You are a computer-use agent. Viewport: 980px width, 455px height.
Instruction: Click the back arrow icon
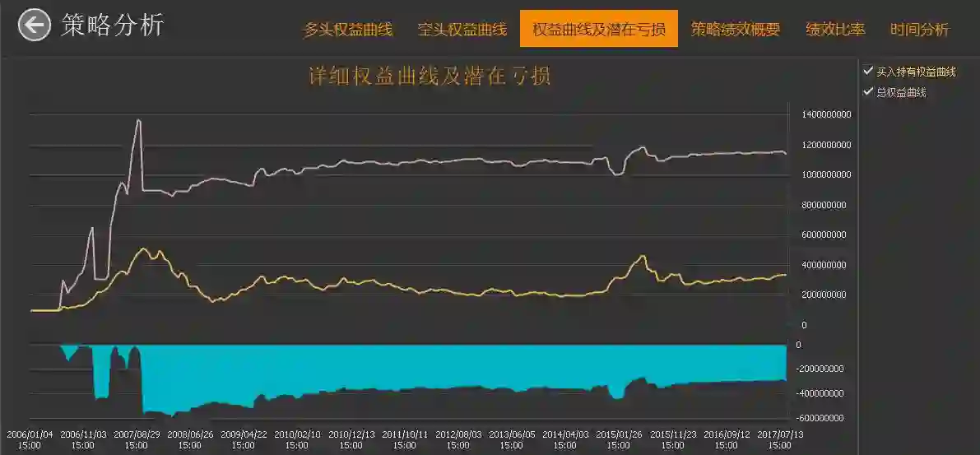tap(35, 26)
